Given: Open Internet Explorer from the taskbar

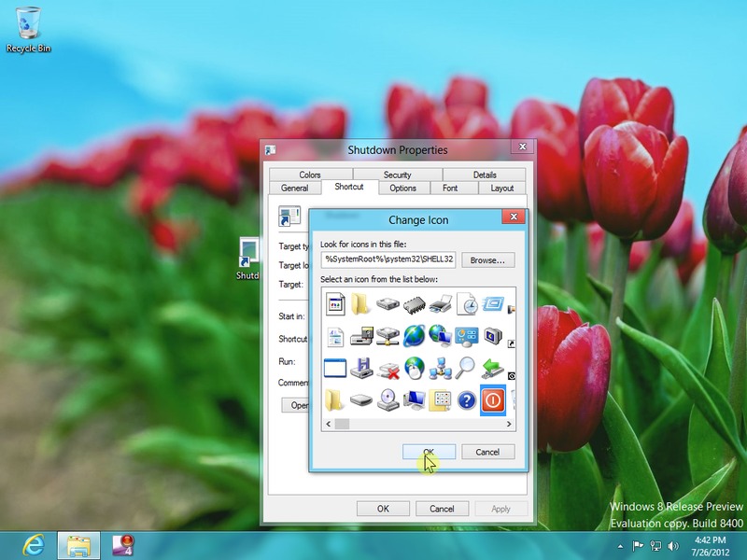Looking at the screenshot, I should point(32,545).
